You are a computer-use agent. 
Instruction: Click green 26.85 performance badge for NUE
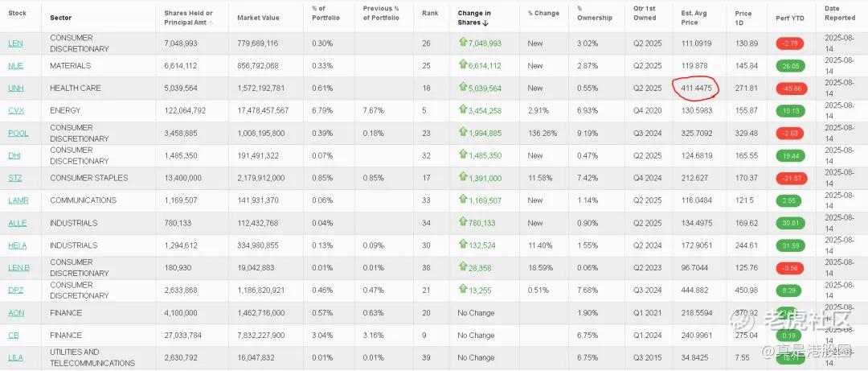tap(790, 66)
